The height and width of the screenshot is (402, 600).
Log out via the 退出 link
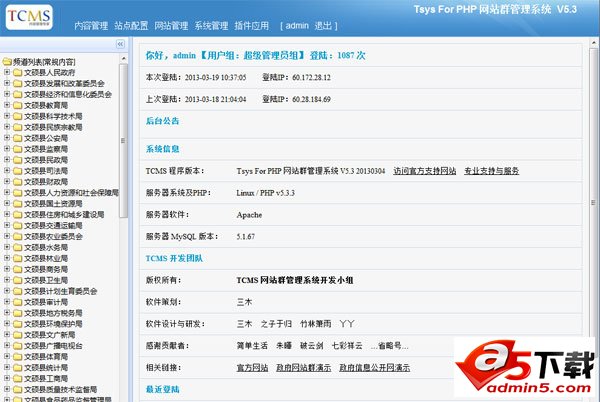(x=323, y=26)
